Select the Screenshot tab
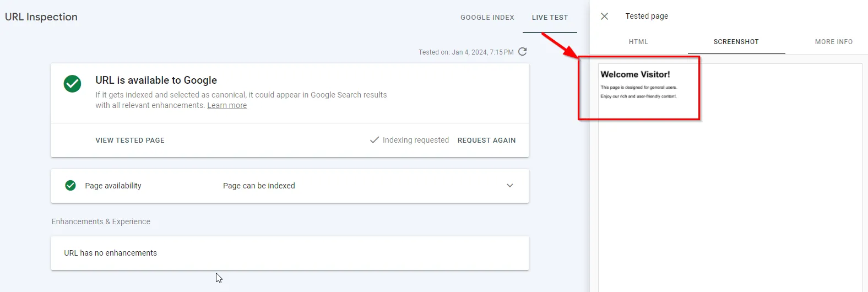Image resolution: width=868 pixels, height=292 pixels. tap(736, 42)
